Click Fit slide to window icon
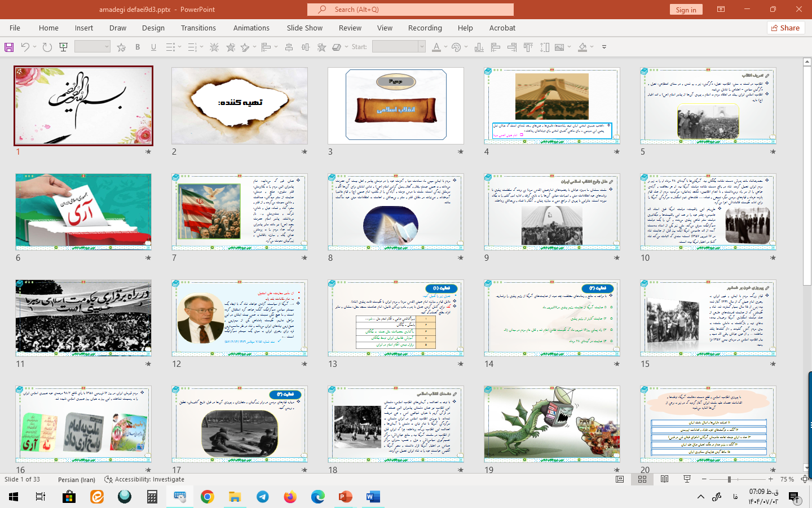Viewport: 812px width, 508px height. pos(805,479)
